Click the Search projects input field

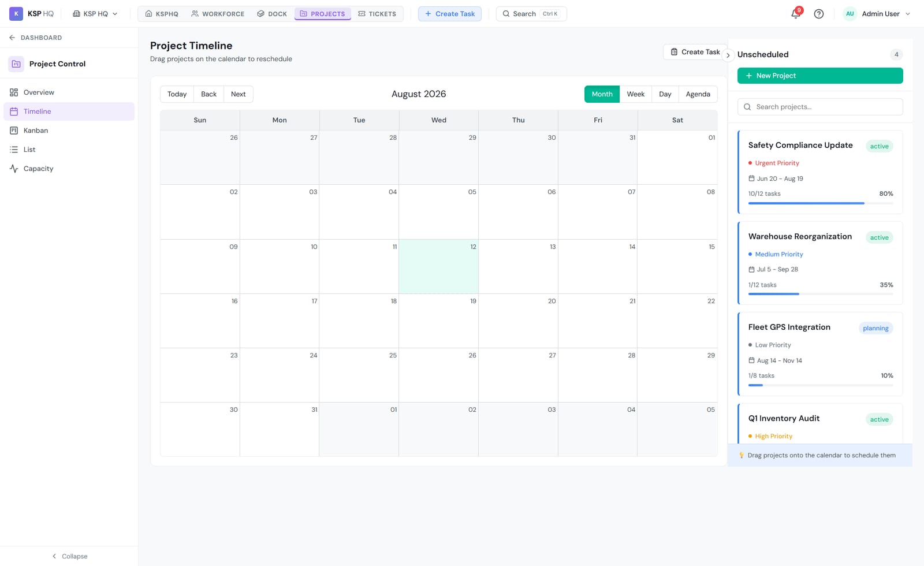[x=820, y=107]
